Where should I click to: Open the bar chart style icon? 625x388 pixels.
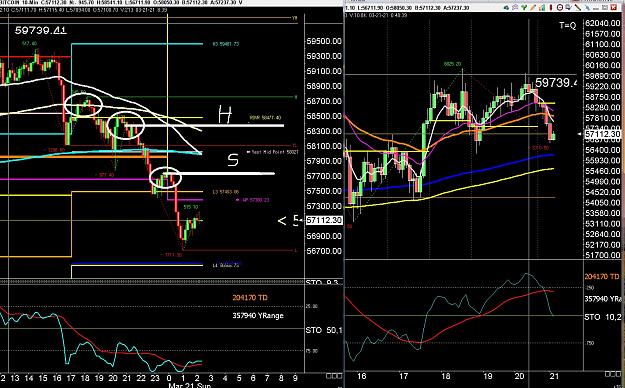pos(542,7)
